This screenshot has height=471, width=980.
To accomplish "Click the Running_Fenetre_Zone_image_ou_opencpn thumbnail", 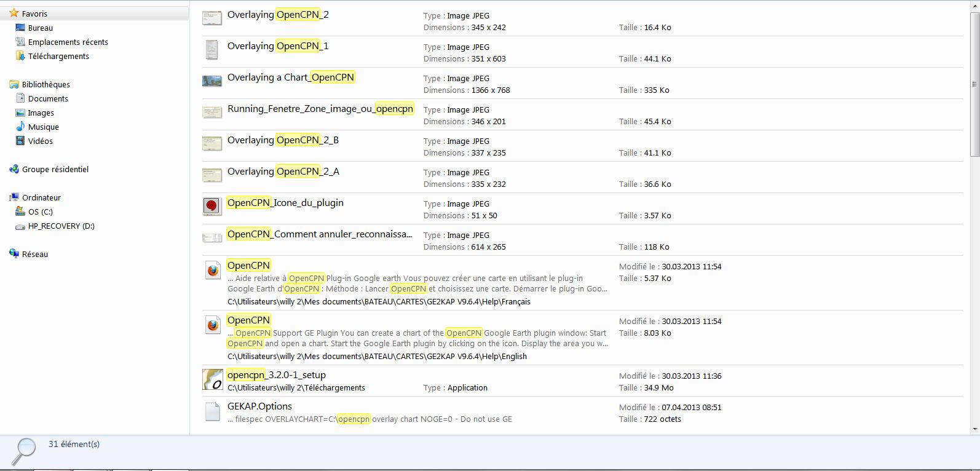I will coord(212,112).
